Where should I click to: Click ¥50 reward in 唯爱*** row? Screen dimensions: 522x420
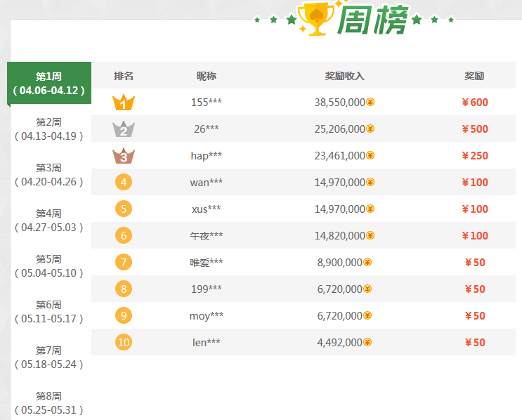[475, 262]
